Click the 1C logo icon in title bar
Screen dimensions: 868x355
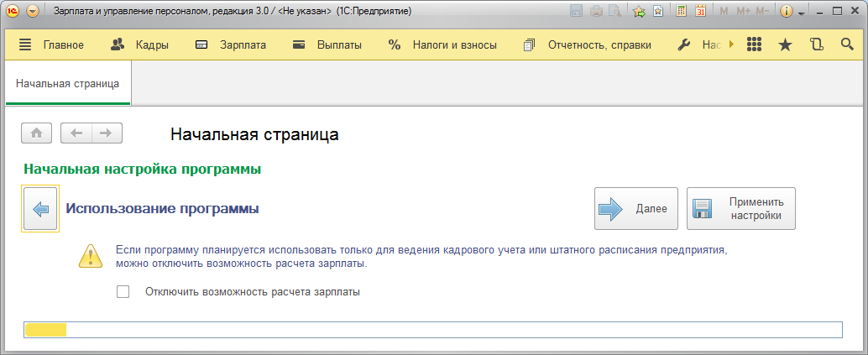click(x=13, y=12)
